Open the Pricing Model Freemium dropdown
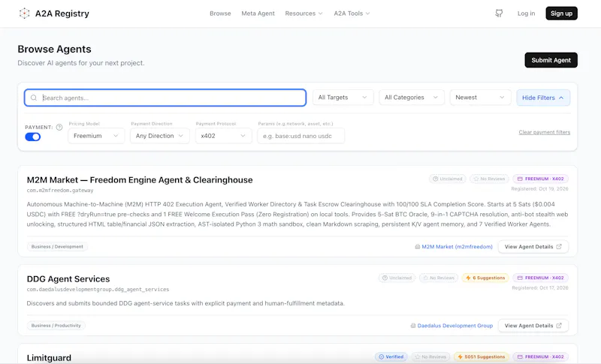 click(x=96, y=136)
